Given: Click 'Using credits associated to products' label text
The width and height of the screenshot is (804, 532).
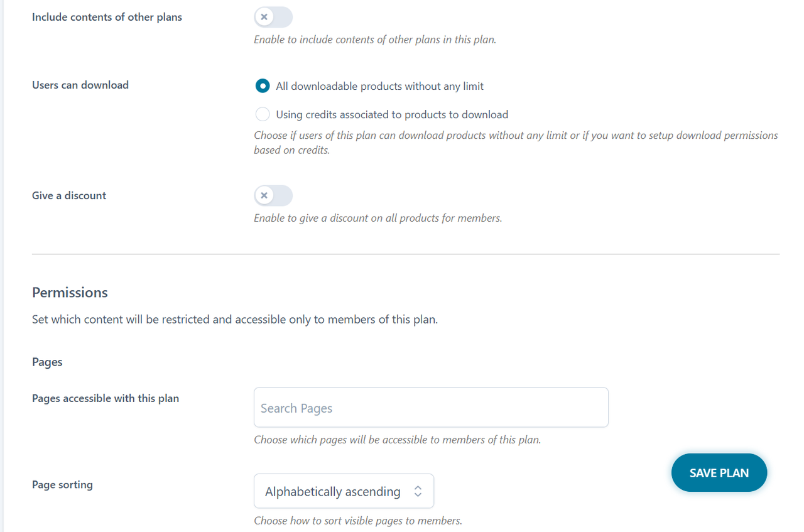Looking at the screenshot, I should click(392, 114).
